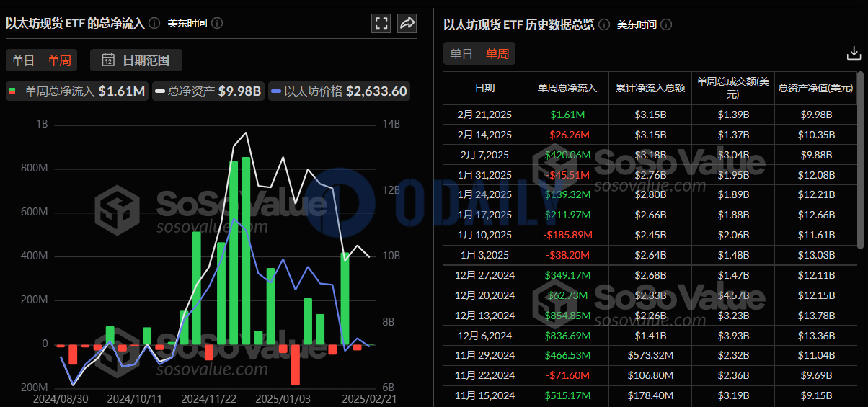Click the $9.98B total net assets value
Screen dimensions: 868x407
(x=239, y=91)
